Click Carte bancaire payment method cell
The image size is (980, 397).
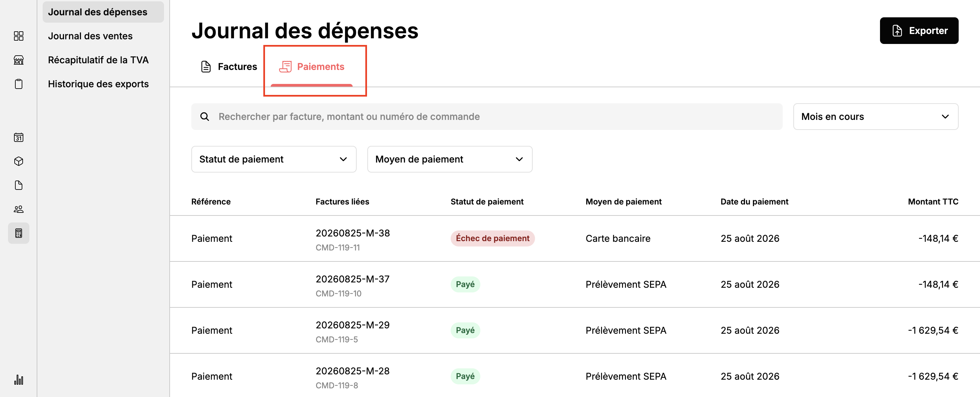point(618,238)
